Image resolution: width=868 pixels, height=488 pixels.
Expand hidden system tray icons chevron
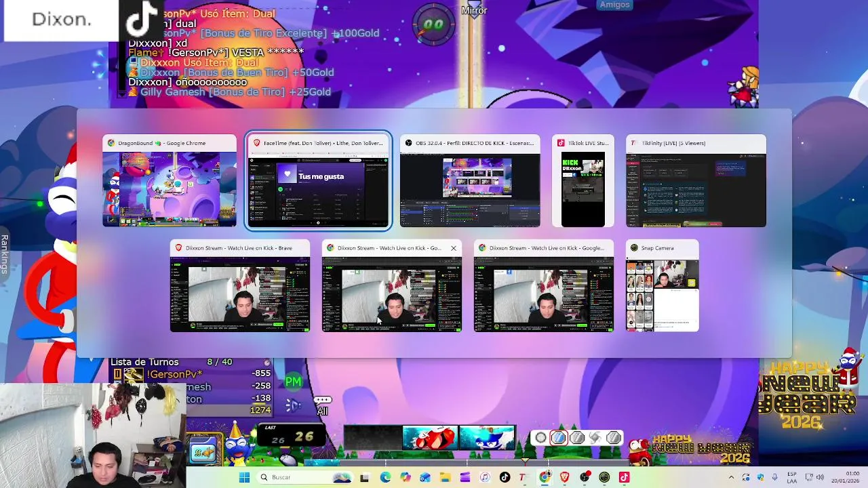click(x=731, y=477)
